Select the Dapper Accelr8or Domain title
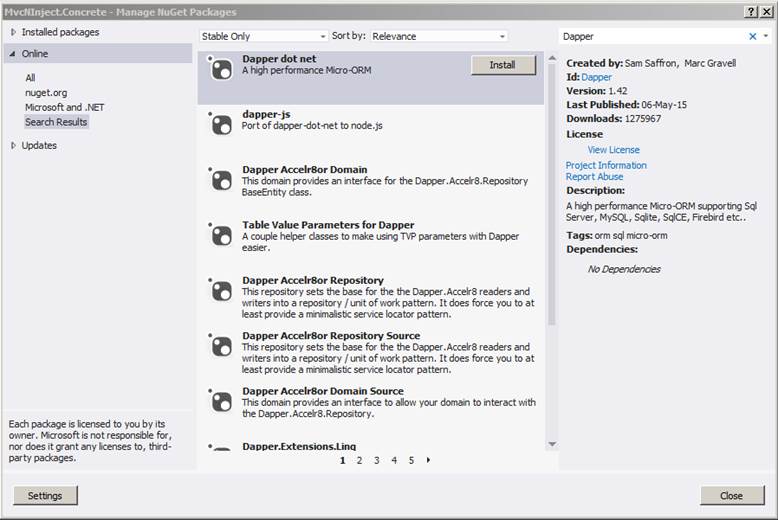The image size is (778, 520). (x=305, y=170)
